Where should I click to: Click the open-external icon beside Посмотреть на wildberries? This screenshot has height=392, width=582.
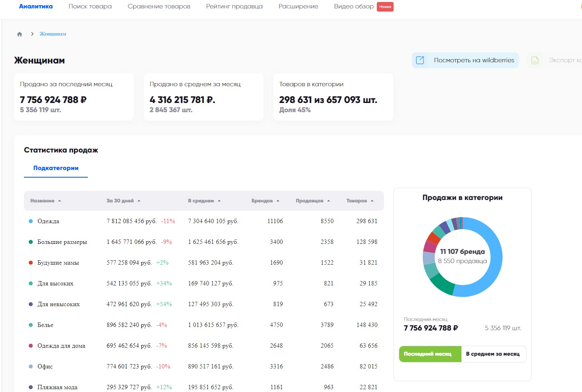tap(420, 60)
